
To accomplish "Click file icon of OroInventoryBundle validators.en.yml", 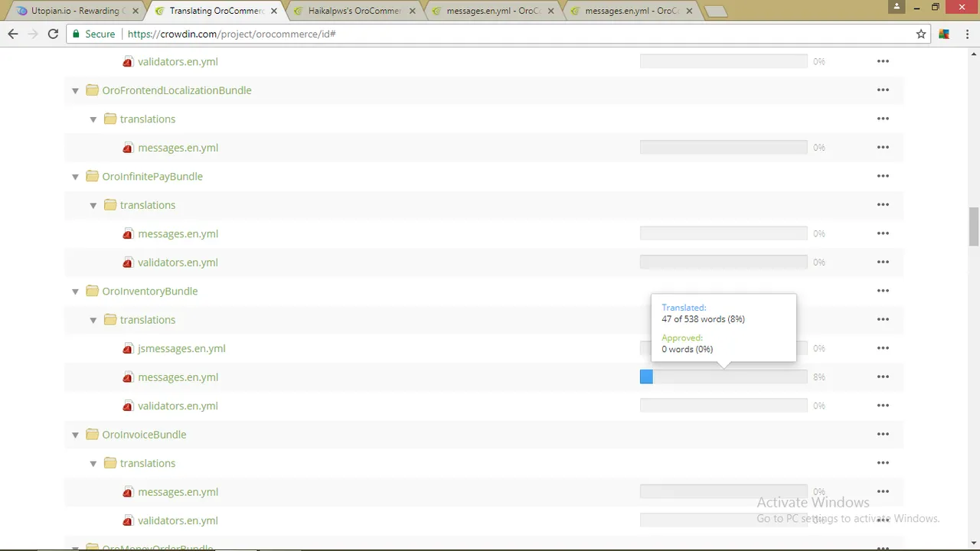I will pos(128,406).
